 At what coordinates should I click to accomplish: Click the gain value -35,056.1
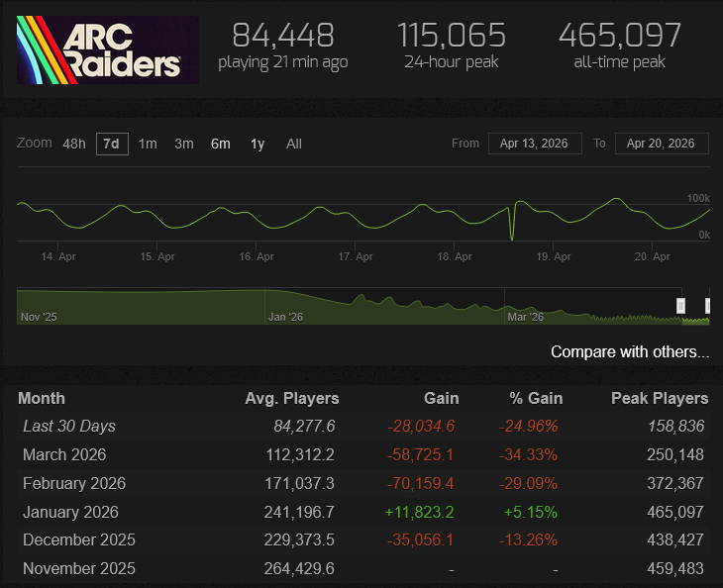click(x=421, y=539)
